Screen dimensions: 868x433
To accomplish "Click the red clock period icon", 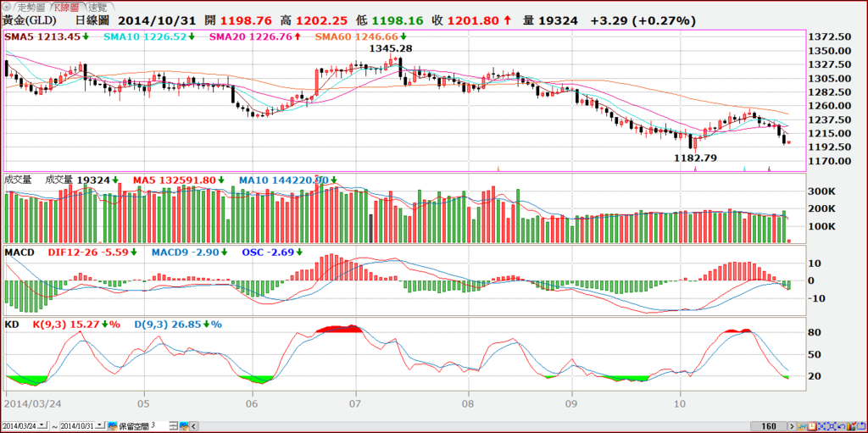I will pyautogui.click(x=812, y=426).
